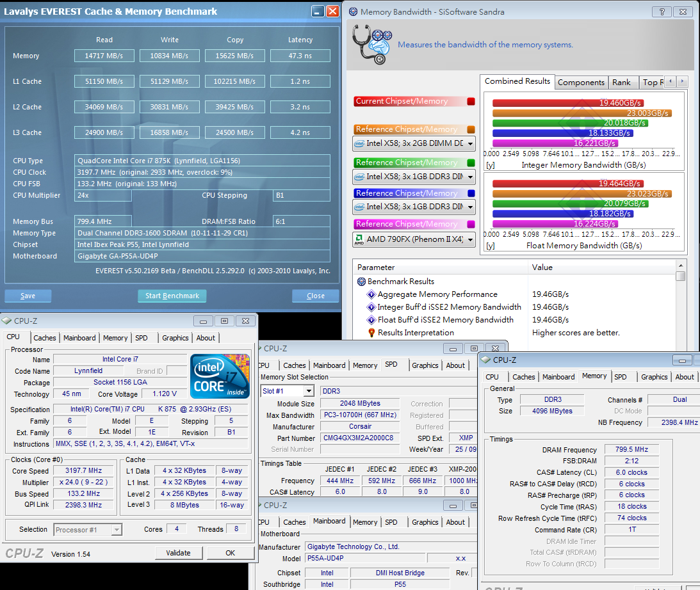This screenshot has width=700, height=590.
Task: Click green 20.018GB/s integer bandwidth bar
Action: 570,123
